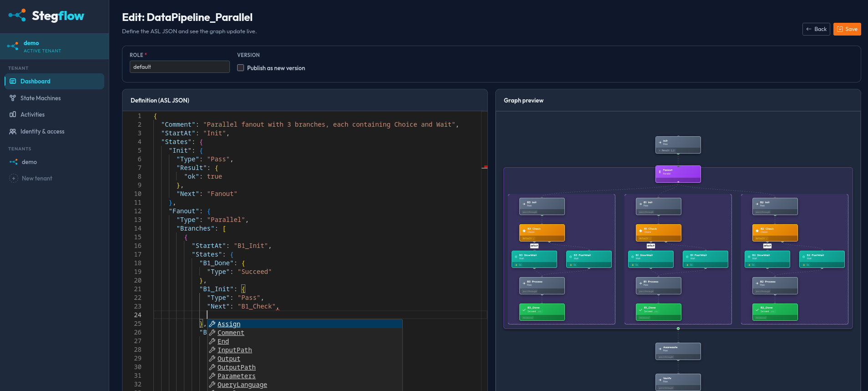The width and height of the screenshot is (868, 391).
Task: Click the parallel icon in Fanout node
Action: tap(660, 172)
